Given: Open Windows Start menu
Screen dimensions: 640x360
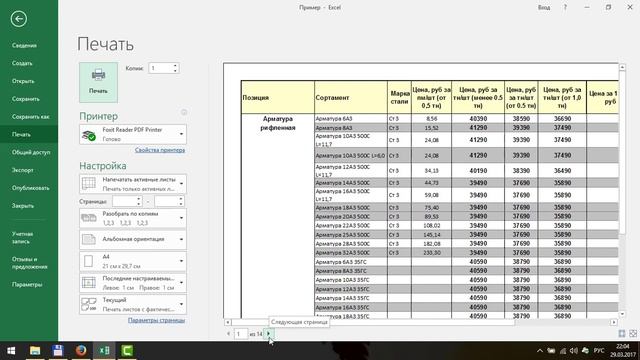Looking at the screenshot, I should click(11, 351).
